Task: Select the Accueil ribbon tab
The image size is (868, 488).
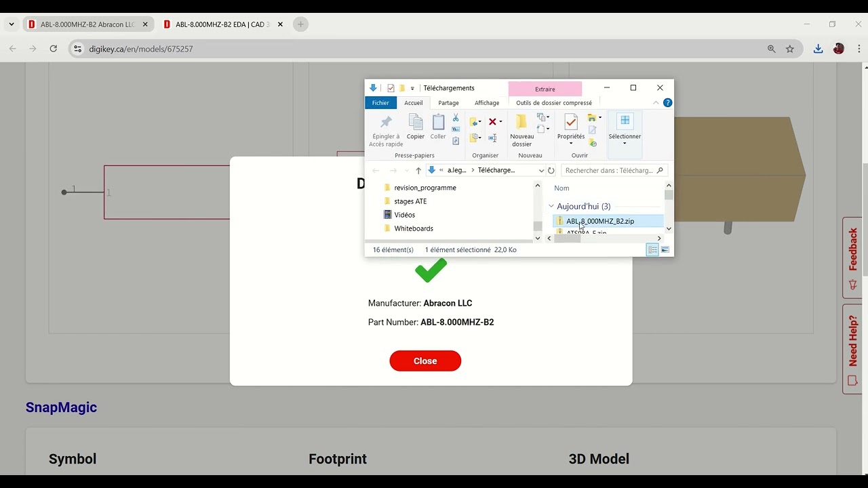Action: pos(414,103)
